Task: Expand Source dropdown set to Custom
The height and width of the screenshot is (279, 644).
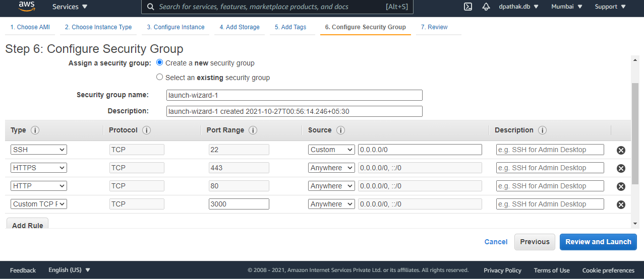Action: click(x=331, y=150)
